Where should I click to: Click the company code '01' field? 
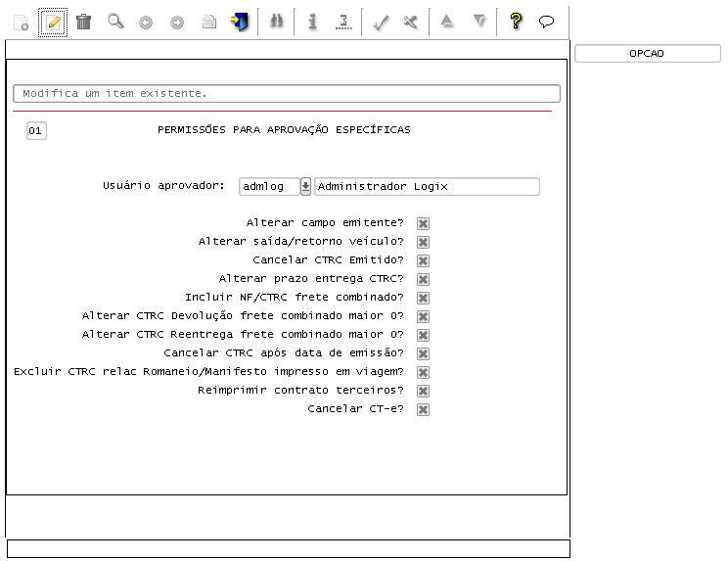click(36, 130)
